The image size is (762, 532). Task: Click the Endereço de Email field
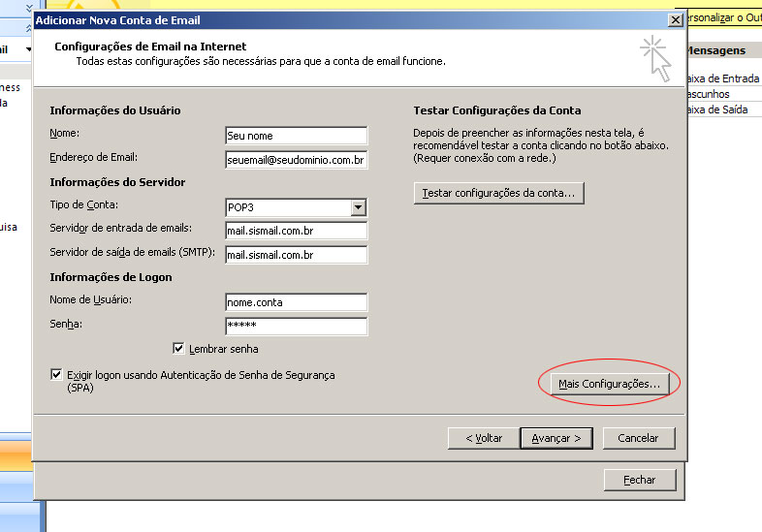pos(297,160)
